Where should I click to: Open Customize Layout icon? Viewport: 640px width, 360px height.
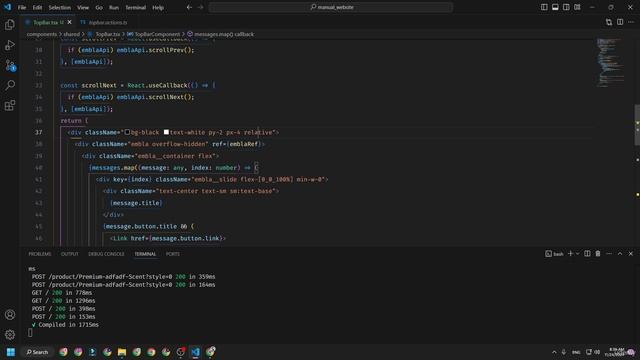point(577,7)
